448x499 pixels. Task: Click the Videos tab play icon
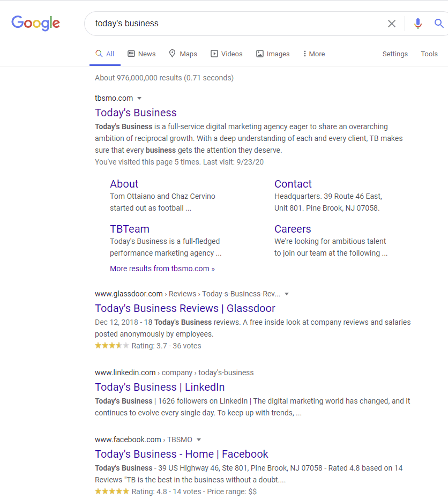(214, 54)
